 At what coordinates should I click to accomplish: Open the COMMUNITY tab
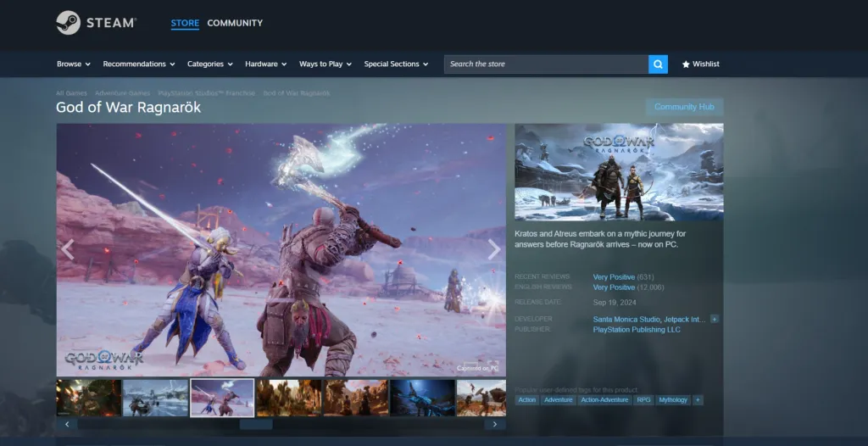click(x=235, y=23)
